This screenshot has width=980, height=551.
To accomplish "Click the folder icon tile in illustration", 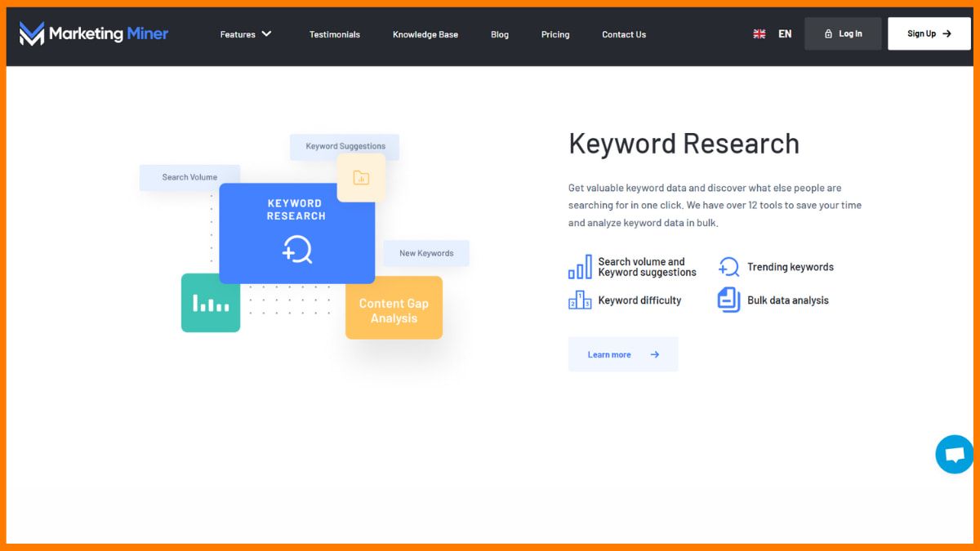I will 361,178.
